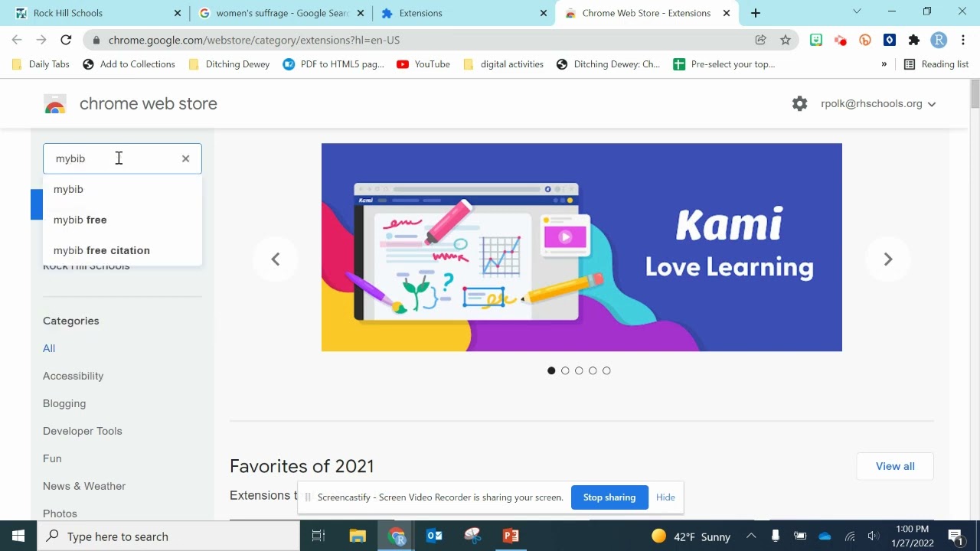Reload the current page
The image size is (980, 551).
tap(66, 40)
